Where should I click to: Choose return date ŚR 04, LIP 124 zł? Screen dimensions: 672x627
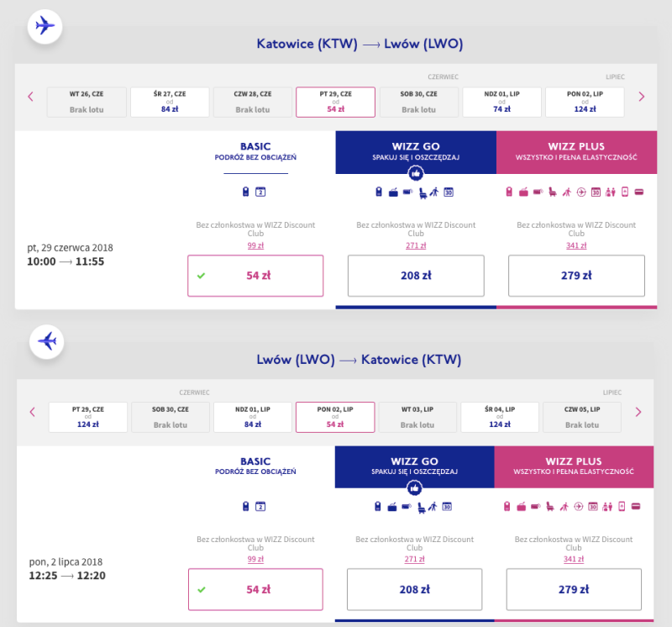(x=500, y=417)
